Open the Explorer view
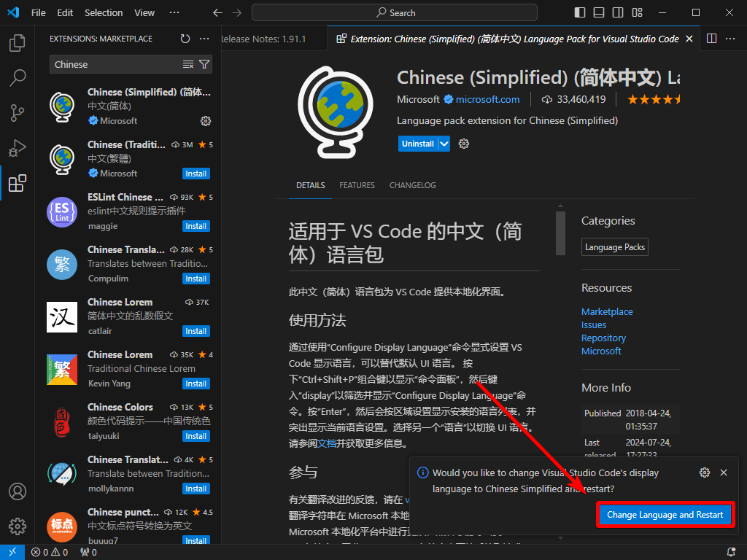Screen dimensions: 747x560 point(18,43)
